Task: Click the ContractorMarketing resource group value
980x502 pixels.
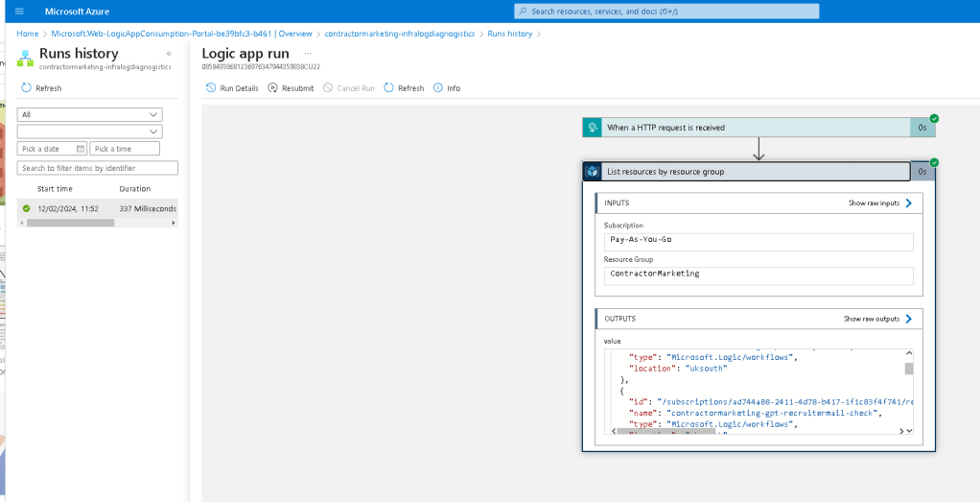Action: [x=758, y=275]
